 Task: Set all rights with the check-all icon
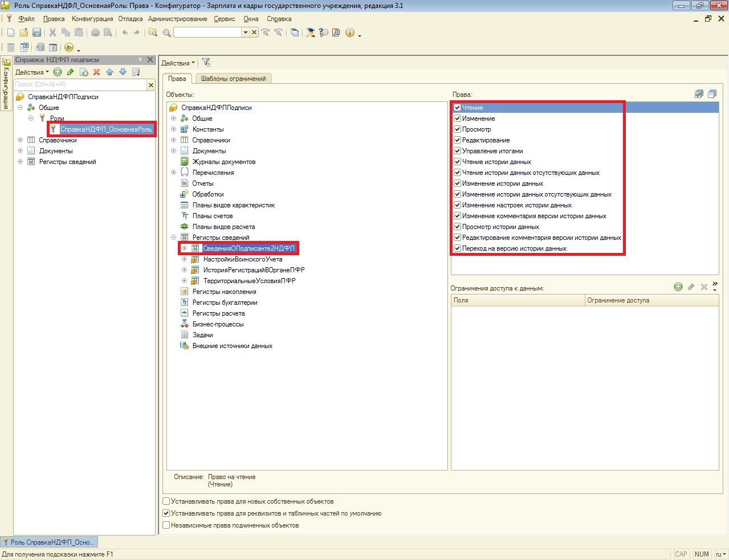tap(699, 94)
